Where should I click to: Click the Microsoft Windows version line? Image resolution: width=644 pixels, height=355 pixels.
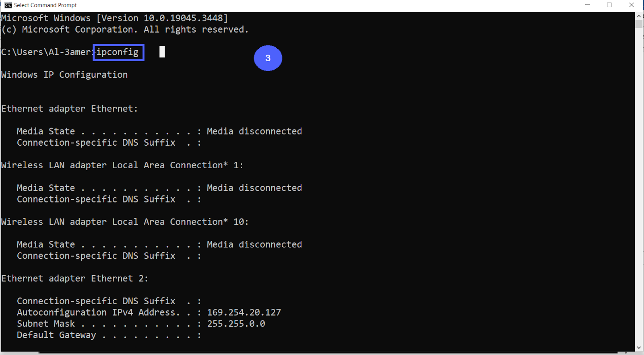click(x=114, y=18)
